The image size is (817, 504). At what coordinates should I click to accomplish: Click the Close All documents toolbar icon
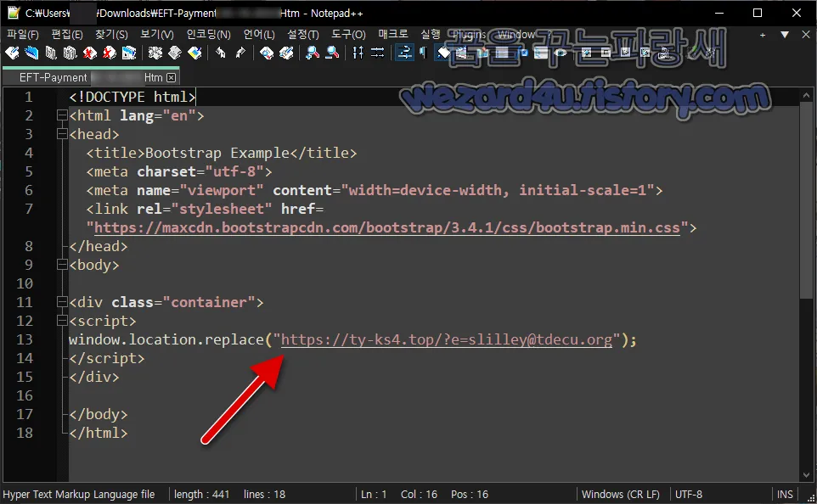pos(109,53)
